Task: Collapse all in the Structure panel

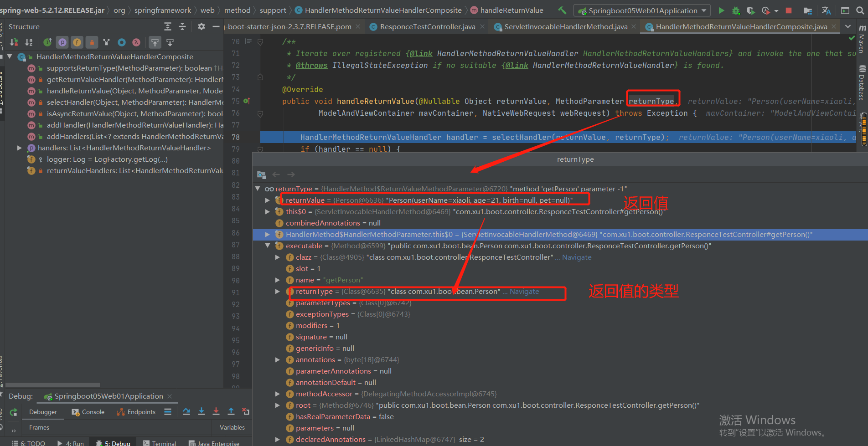Action: tap(182, 26)
